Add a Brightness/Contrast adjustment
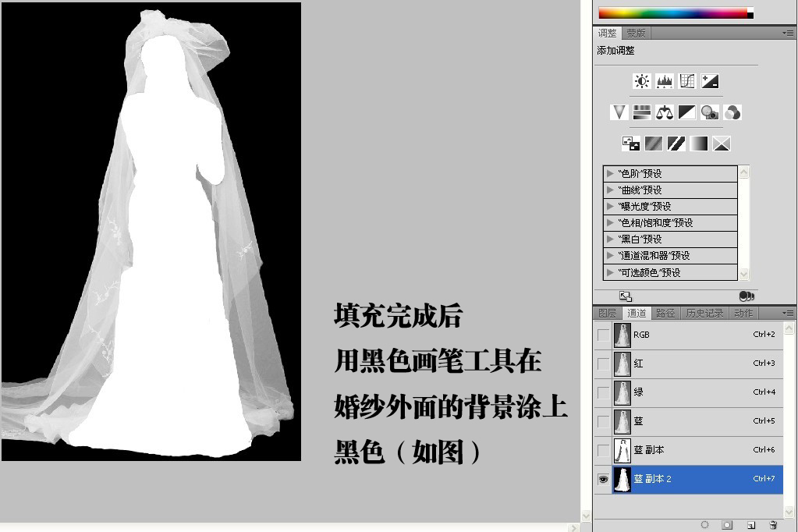This screenshot has width=798, height=532. (642, 81)
